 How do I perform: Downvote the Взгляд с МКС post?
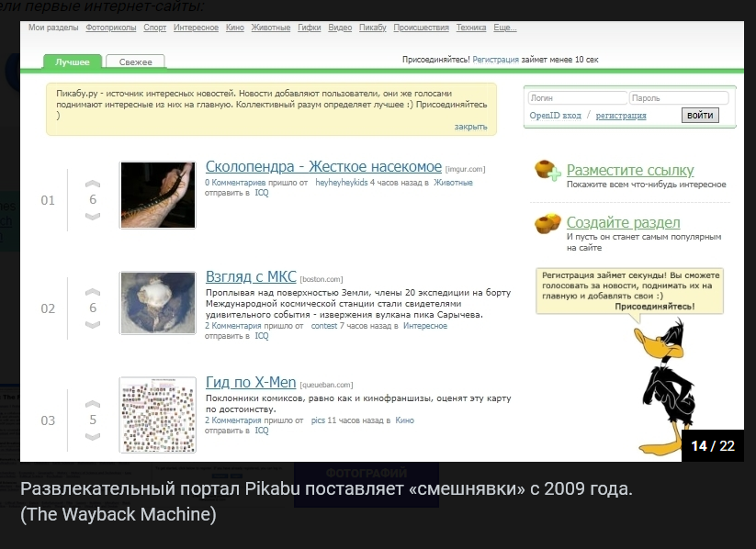click(92, 325)
